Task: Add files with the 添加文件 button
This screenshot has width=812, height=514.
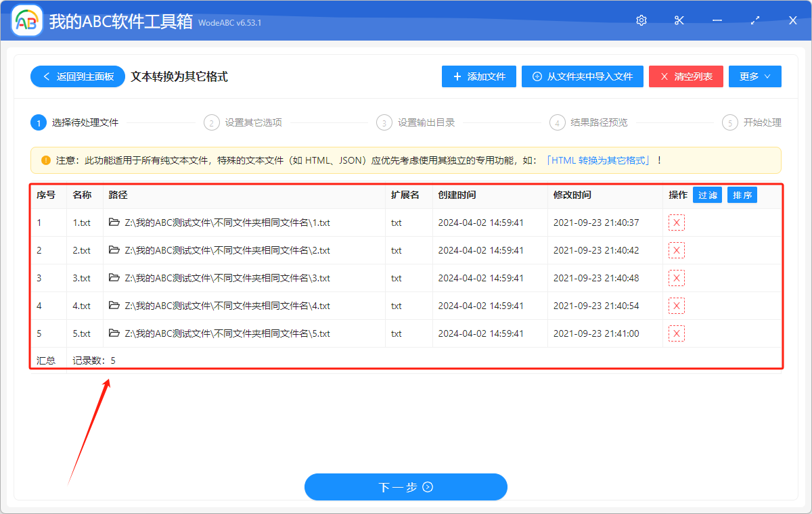Action: tap(478, 76)
